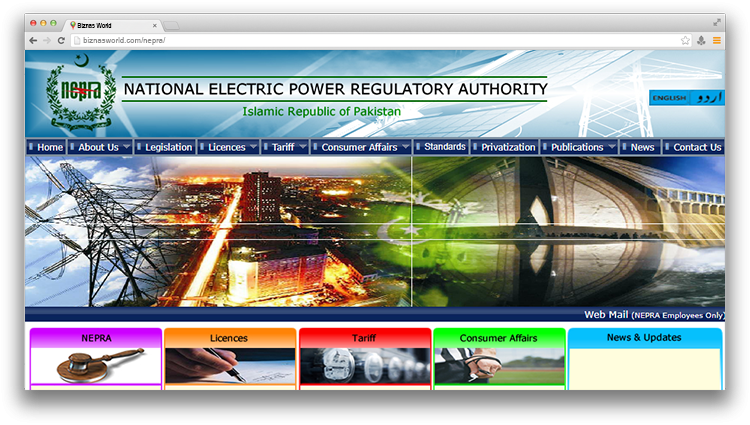
Task: Click the News & Updates panel heading
Action: [644, 338]
